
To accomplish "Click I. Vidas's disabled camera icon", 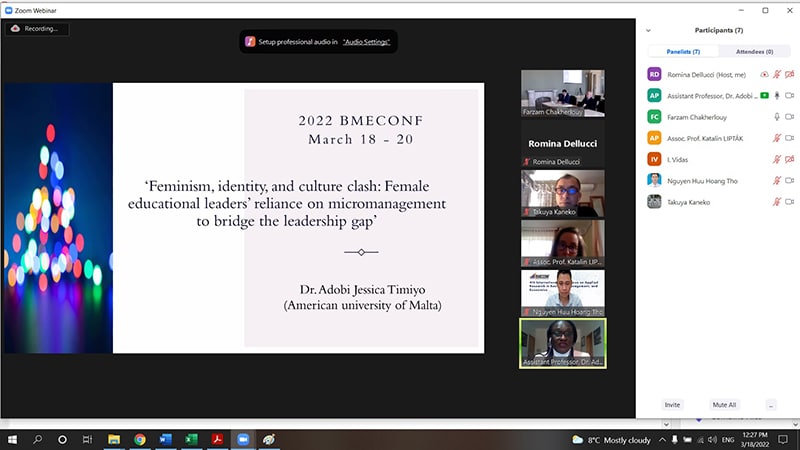I will pyautogui.click(x=789, y=159).
